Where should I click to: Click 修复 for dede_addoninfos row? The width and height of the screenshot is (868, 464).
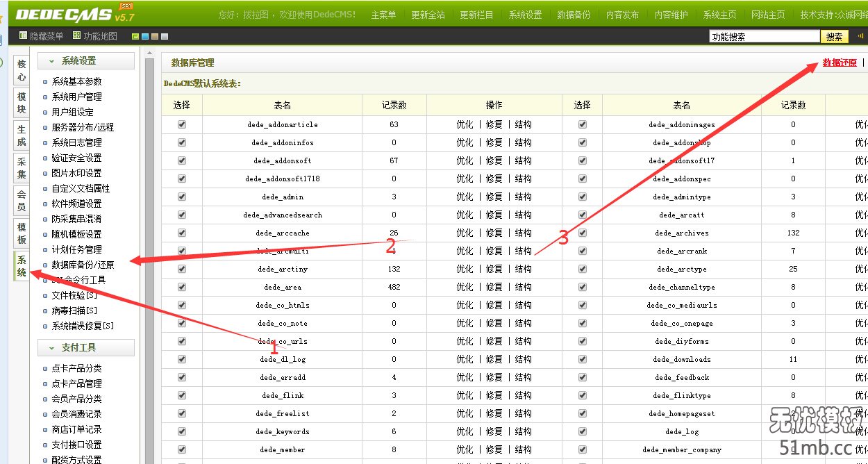click(x=494, y=142)
